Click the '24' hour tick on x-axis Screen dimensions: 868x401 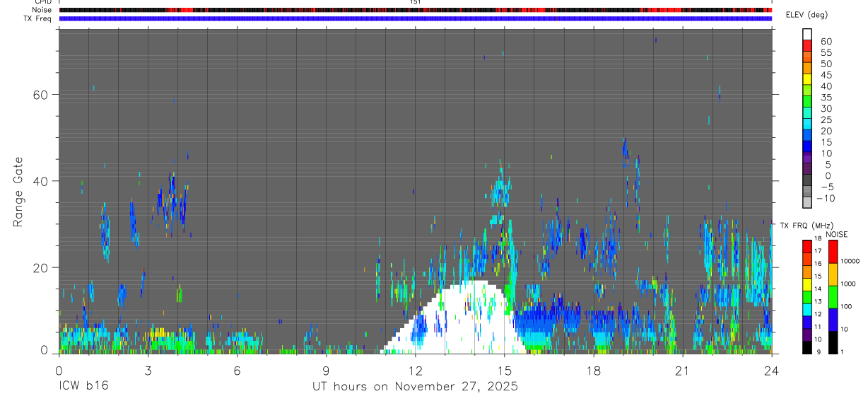[771, 370]
